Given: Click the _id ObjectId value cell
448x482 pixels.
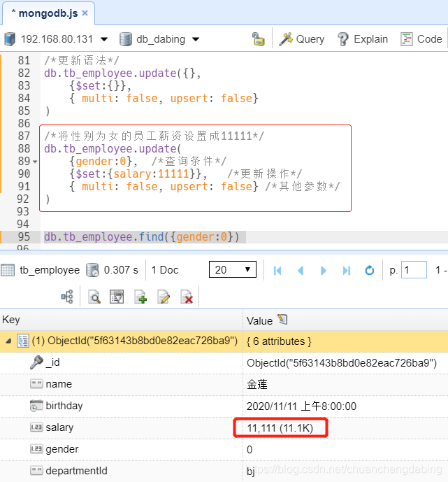Looking at the screenshot, I should (x=342, y=363).
